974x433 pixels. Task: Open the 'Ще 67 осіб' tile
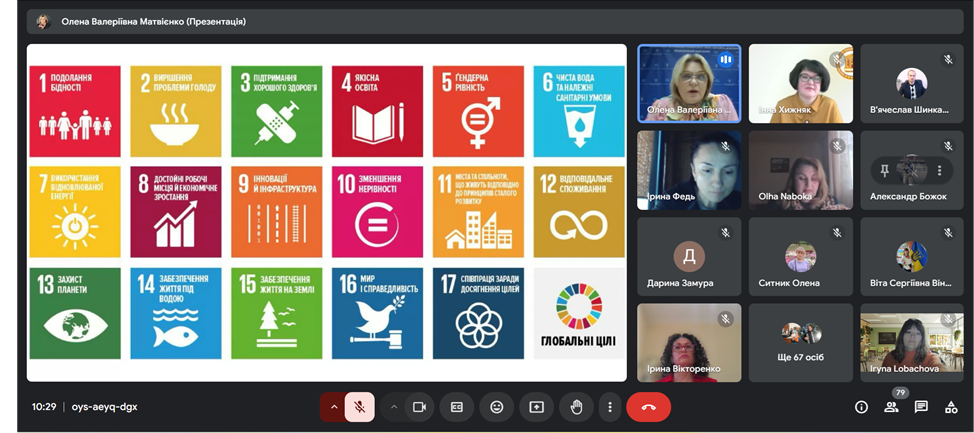pos(801,343)
